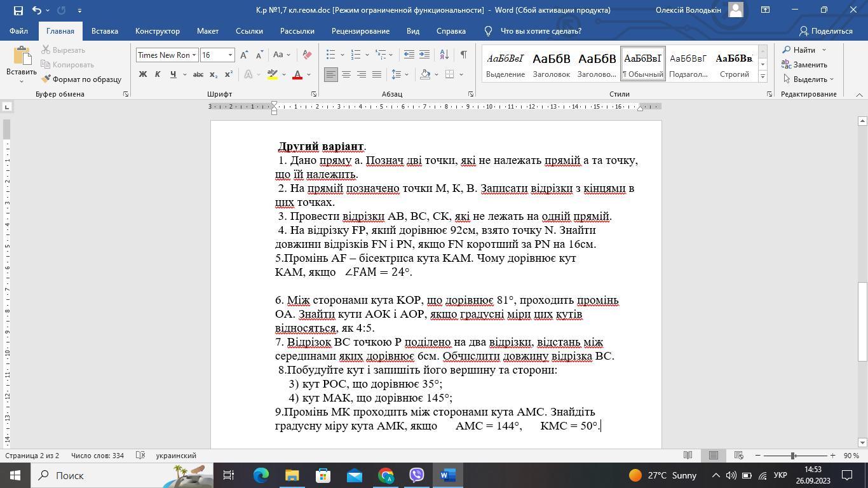The width and height of the screenshot is (868, 488).
Task: Toggle italic К formatting
Action: point(158,74)
